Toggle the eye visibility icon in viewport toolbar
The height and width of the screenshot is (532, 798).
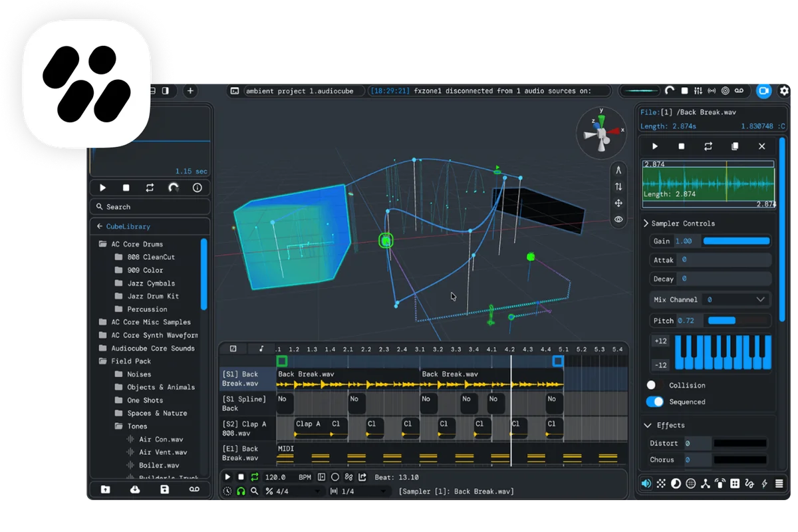[618, 219]
